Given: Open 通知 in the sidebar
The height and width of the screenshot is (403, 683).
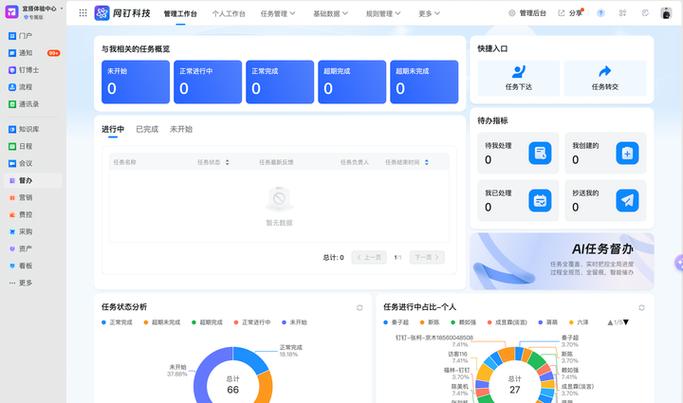Looking at the screenshot, I should click(x=20, y=53).
